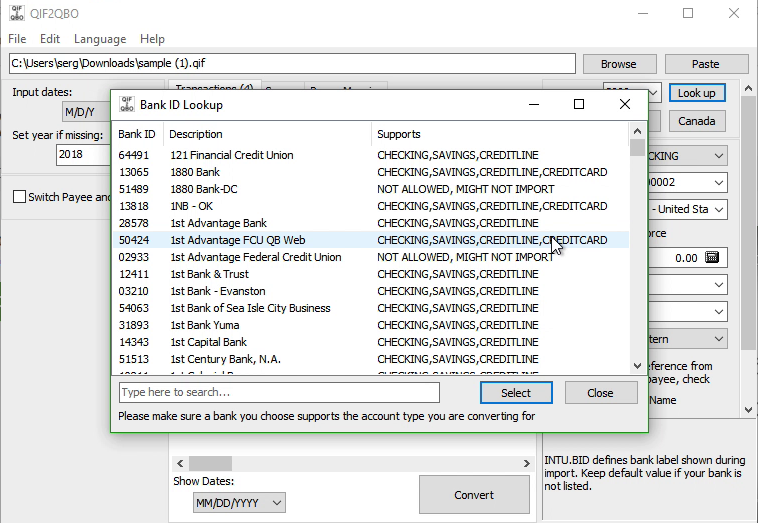The image size is (758, 523).
Task: Close Bank ID Lookup with the X button
Action: (x=625, y=104)
